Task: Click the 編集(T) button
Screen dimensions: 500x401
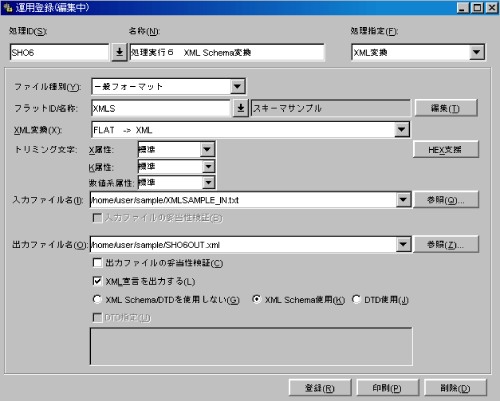Action: click(446, 108)
